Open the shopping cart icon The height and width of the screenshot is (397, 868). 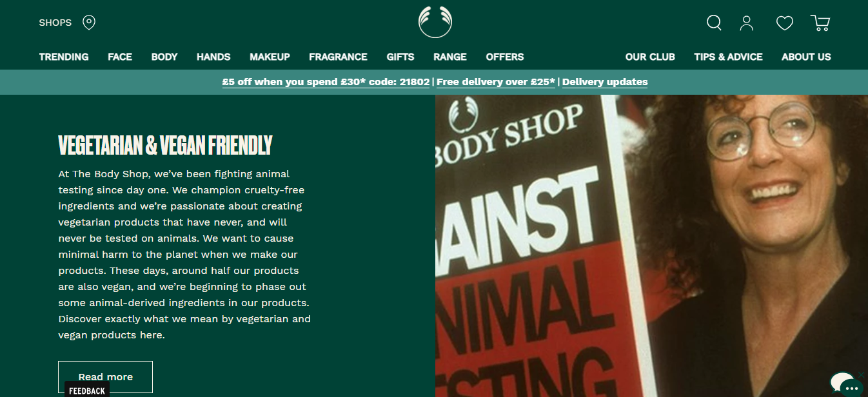tap(820, 23)
